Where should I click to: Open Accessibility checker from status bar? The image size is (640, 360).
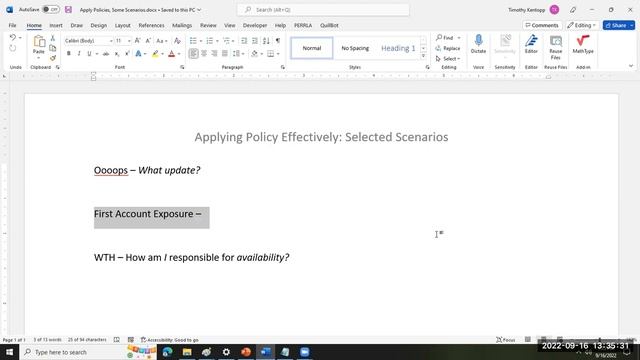169,340
